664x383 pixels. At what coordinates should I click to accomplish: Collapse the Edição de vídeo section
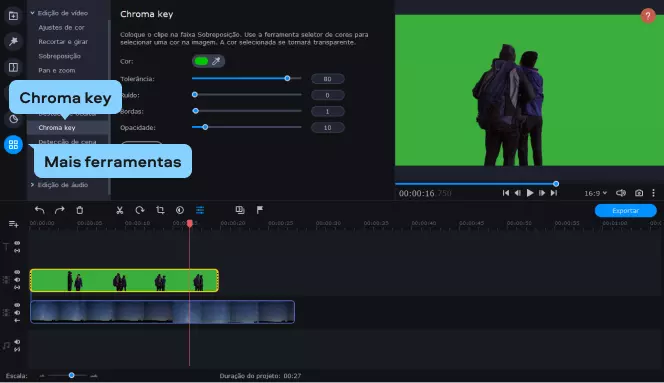pyautogui.click(x=32, y=13)
